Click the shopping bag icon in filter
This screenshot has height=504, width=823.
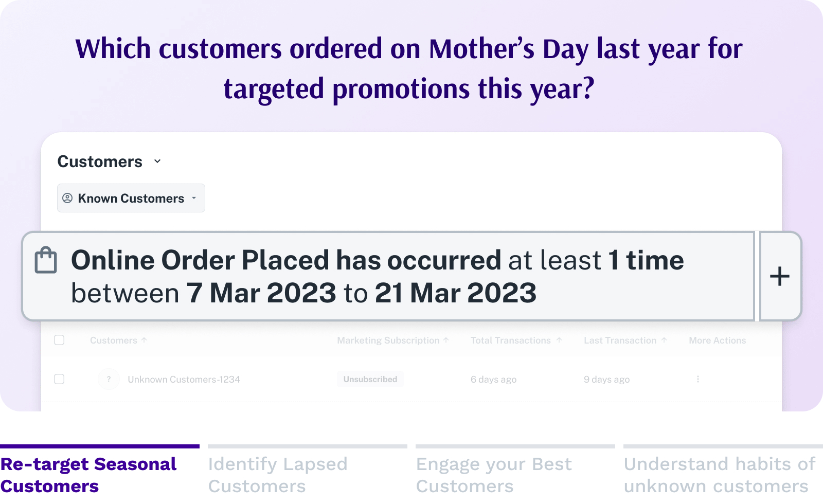46,260
